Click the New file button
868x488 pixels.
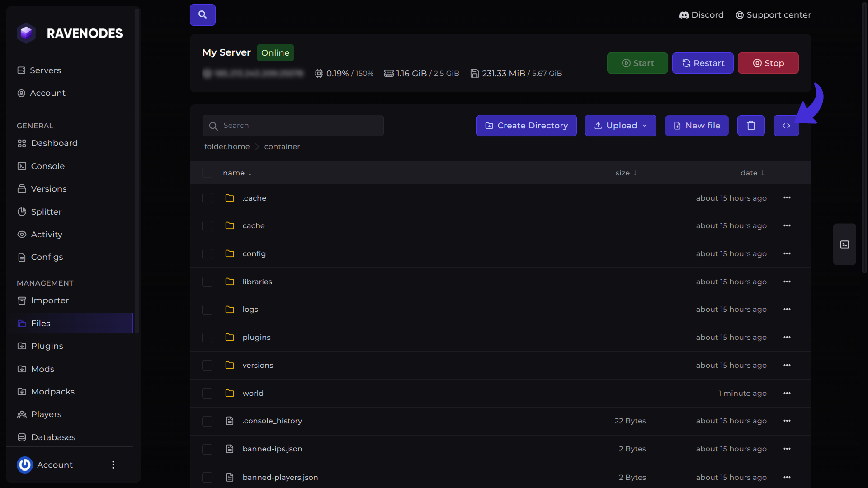(697, 126)
